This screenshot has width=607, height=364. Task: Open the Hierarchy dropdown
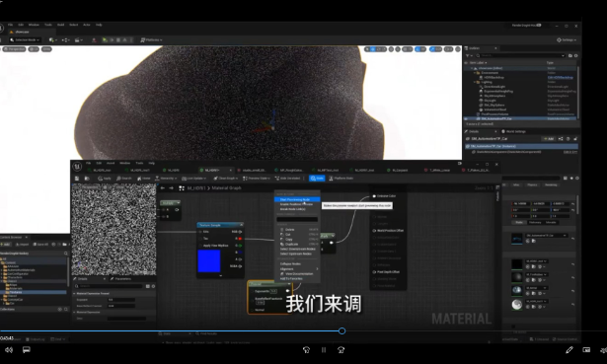(166, 179)
